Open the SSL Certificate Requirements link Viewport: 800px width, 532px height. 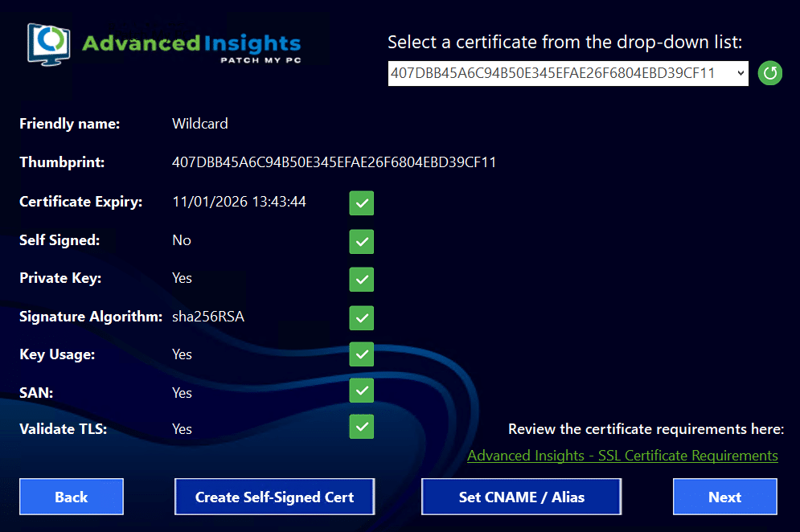(x=622, y=456)
